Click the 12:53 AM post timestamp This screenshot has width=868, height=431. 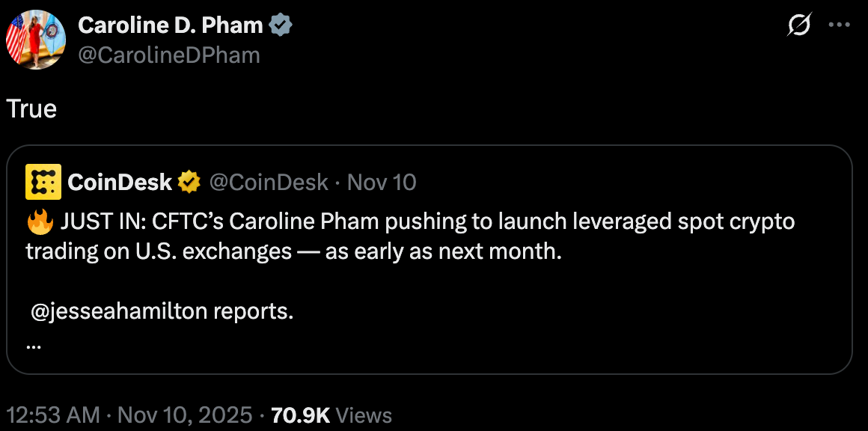coord(52,415)
